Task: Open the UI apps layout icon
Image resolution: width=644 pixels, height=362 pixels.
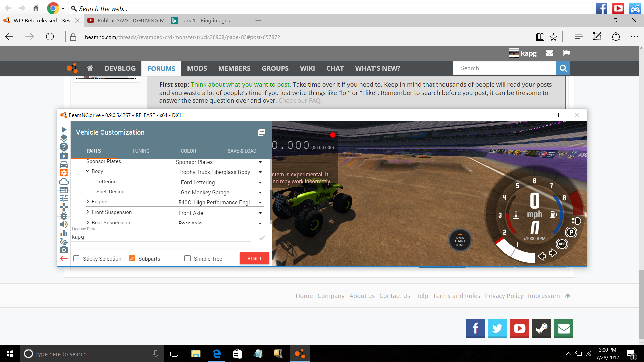Action: [x=64, y=190]
